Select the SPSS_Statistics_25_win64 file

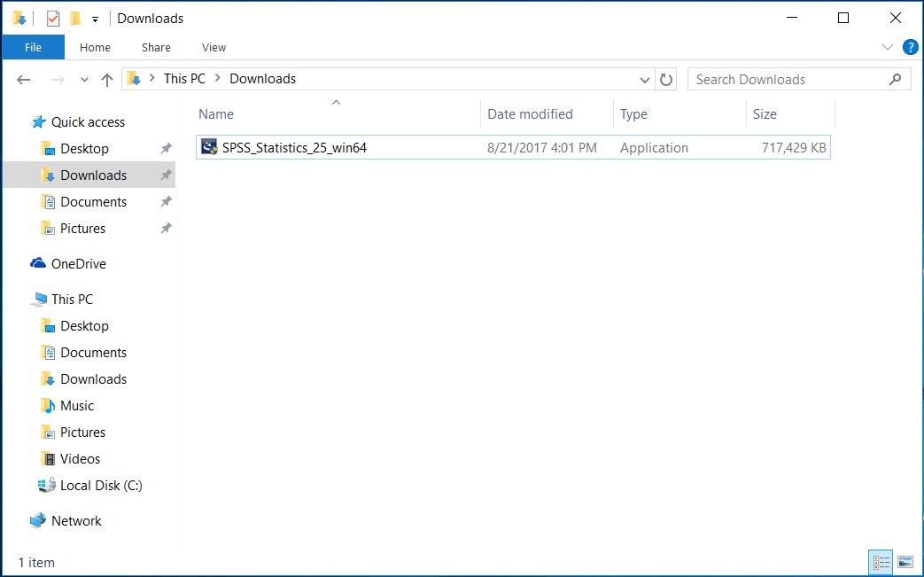click(294, 148)
